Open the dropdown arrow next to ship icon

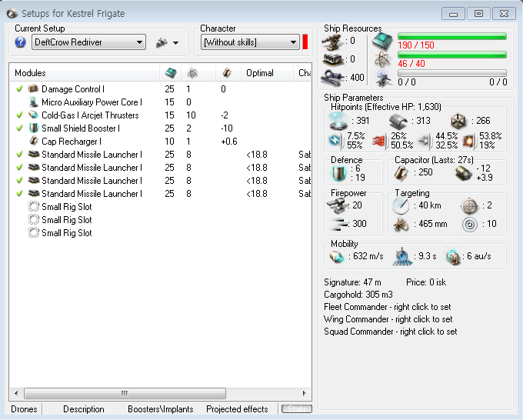coord(175,43)
